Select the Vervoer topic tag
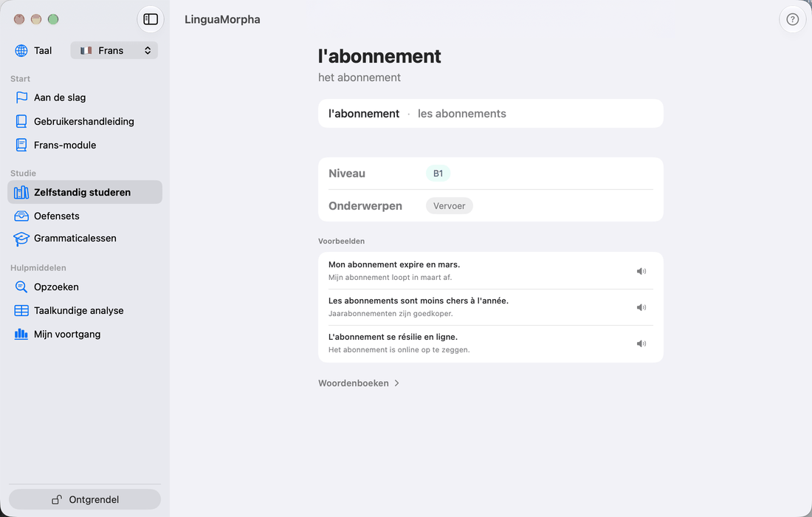Viewport: 812px width, 517px height. (449, 205)
